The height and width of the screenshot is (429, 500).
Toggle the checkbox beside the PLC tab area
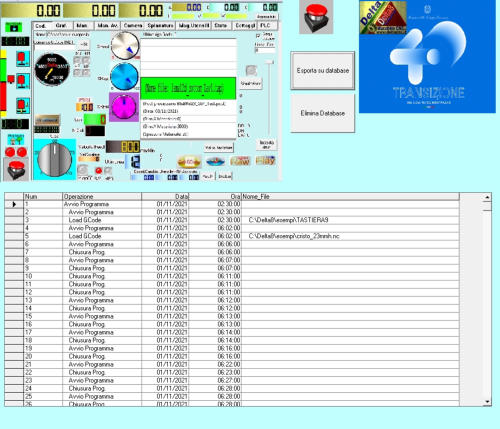pyautogui.click(x=258, y=35)
